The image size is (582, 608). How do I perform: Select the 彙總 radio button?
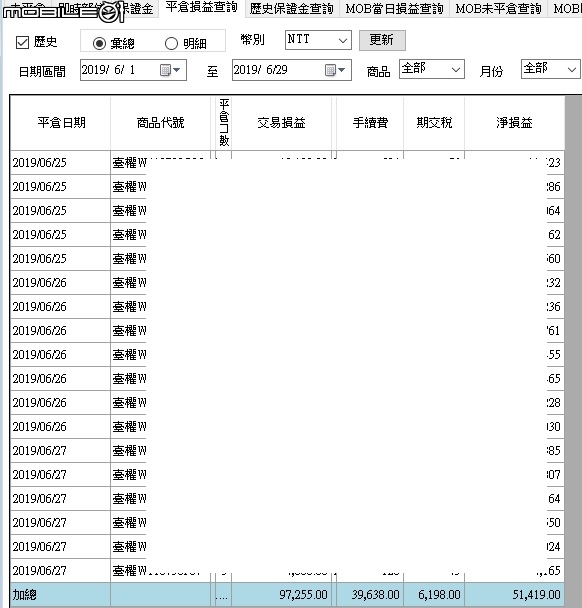click(99, 43)
